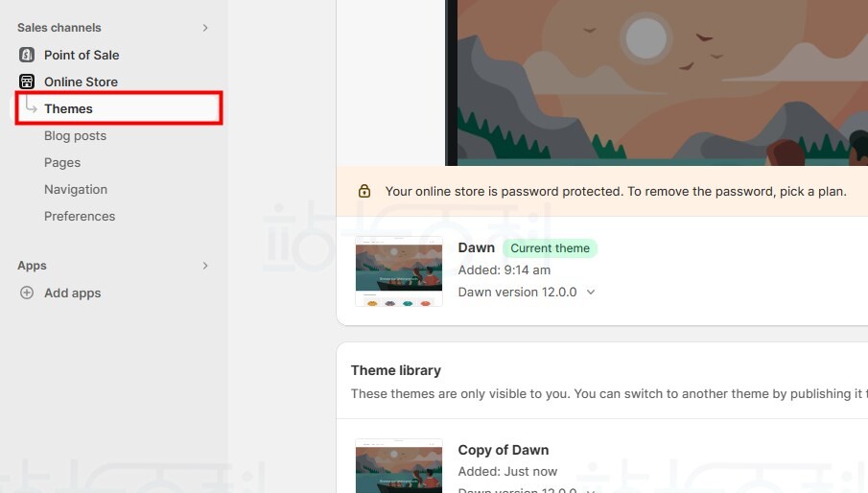868x493 pixels.
Task: Click the Online Store shop icon
Action: coord(27,82)
